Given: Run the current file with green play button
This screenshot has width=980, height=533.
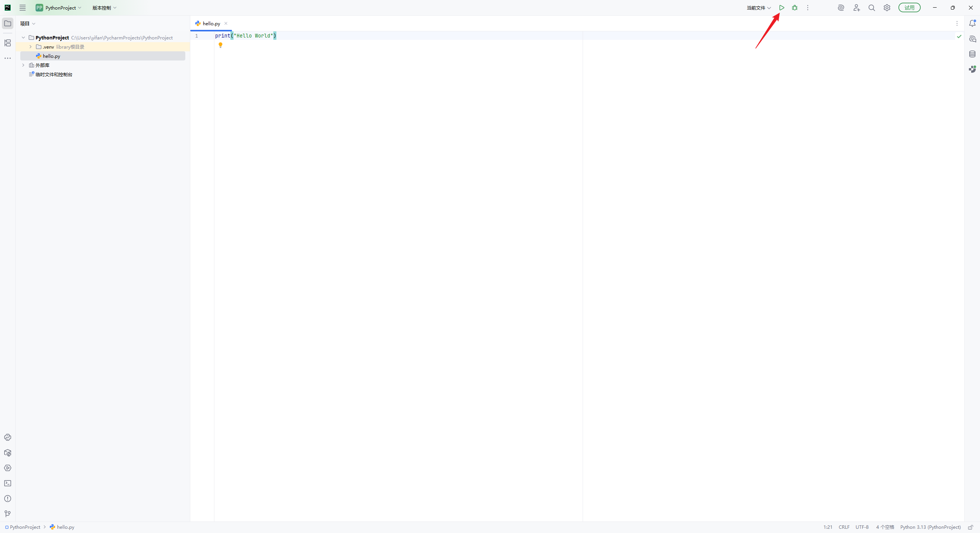Looking at the screenshot, I should click(782, 8).
